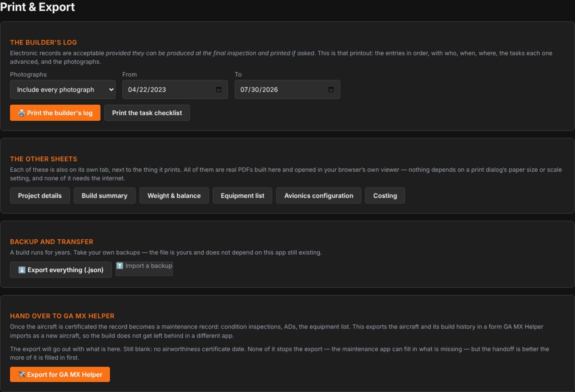Click the download arrow icon on Export everything
The image size is (575, 392).
click(22, 270)
